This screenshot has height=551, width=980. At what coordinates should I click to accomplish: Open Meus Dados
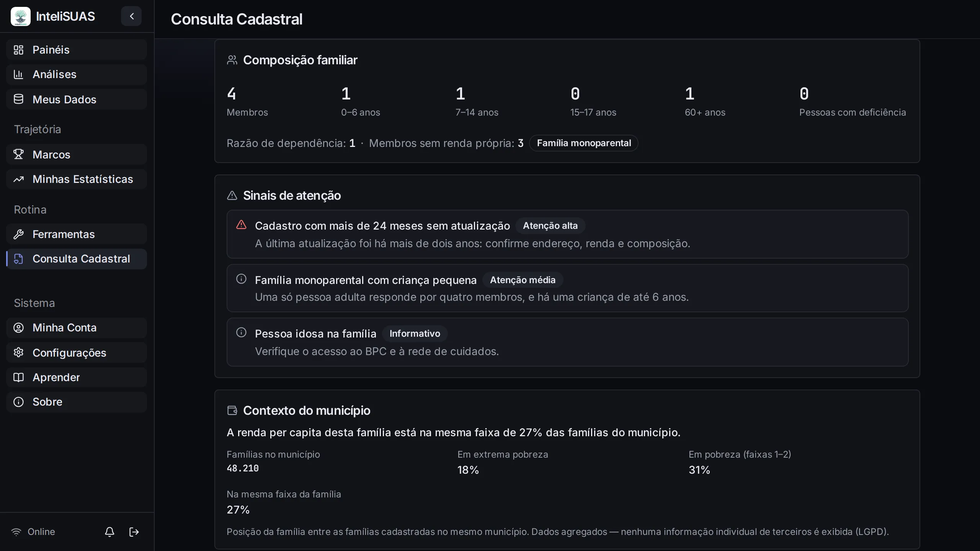77,99
